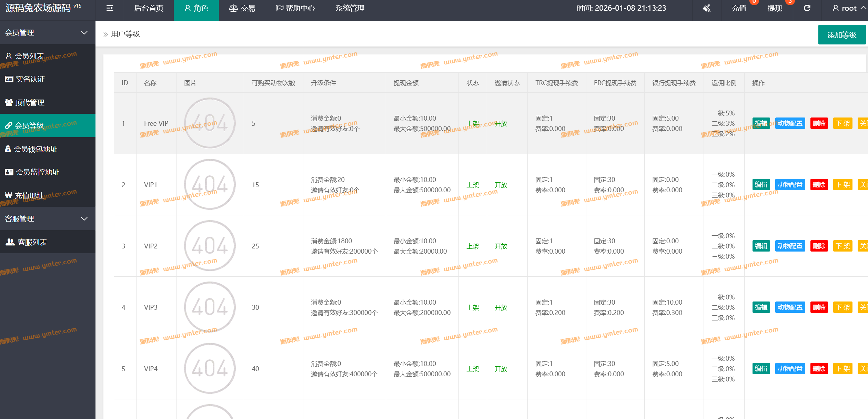868x419 pixels.
Task: Open 顶代管理 sidebar item
Action: click(x=30, y=102)
